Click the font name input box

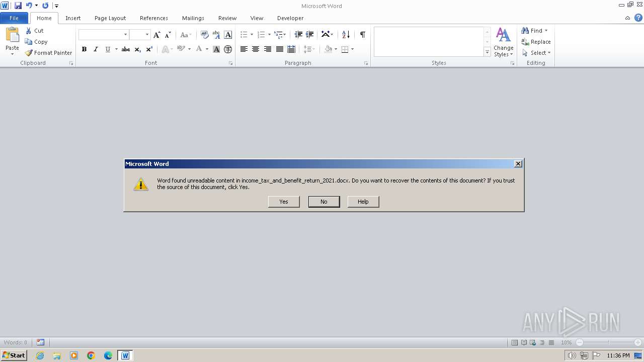[101, 35]
